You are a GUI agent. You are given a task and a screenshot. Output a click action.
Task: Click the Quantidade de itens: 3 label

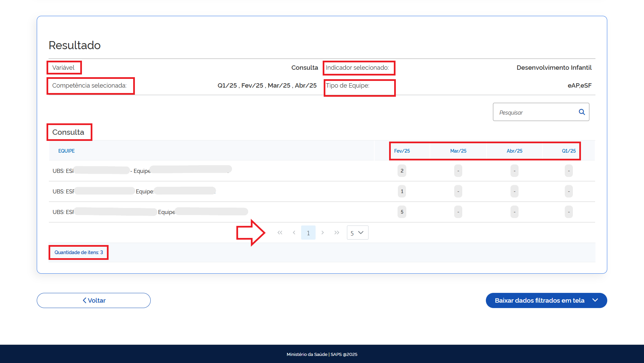(x=79, y=252)
